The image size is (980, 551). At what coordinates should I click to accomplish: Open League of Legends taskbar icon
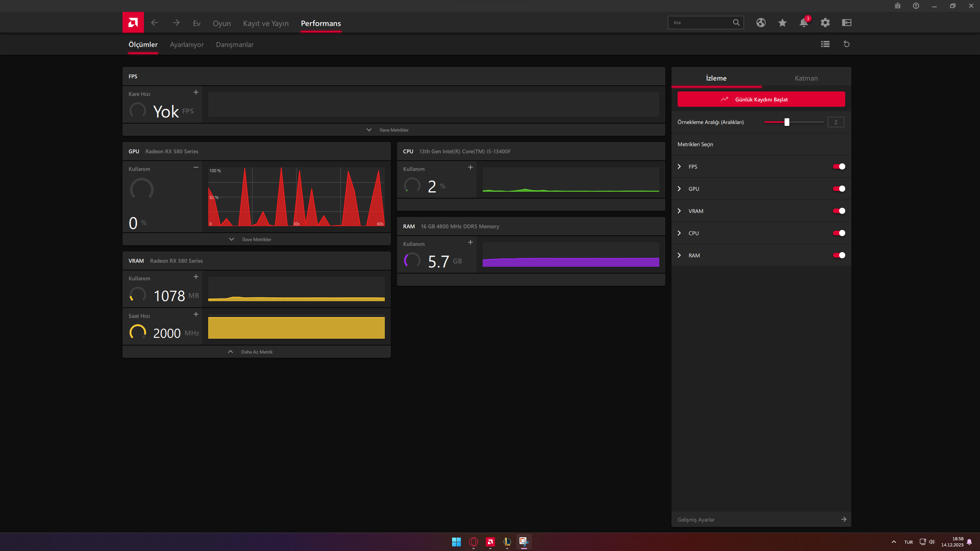tap(507, 542)
